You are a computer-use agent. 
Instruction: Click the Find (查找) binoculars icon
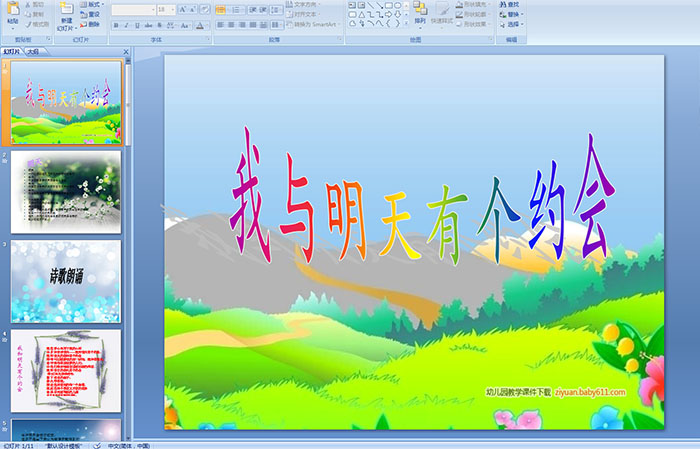(503, 4)
